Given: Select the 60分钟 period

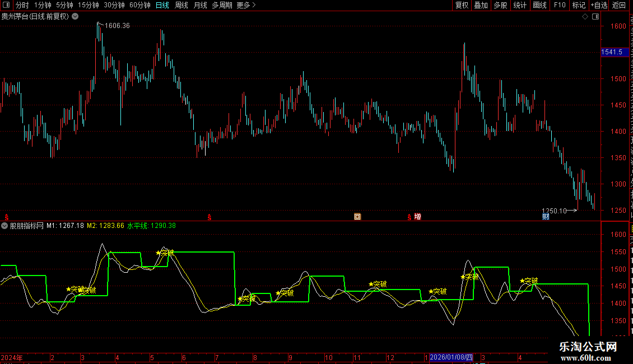Looking at the screenshot, I should [x=139, y=5].
